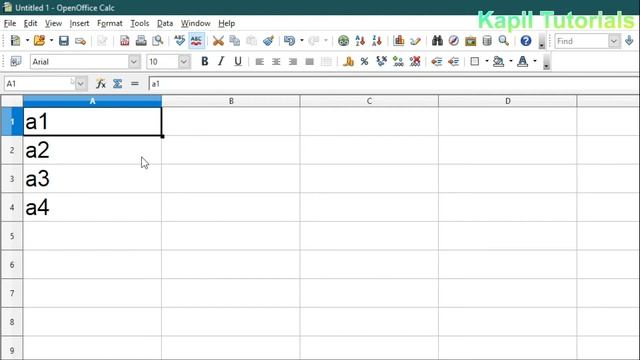Screen dimensions: 640x360
Task: Click the Function equals sign button
Action: [x=134, y=84]
